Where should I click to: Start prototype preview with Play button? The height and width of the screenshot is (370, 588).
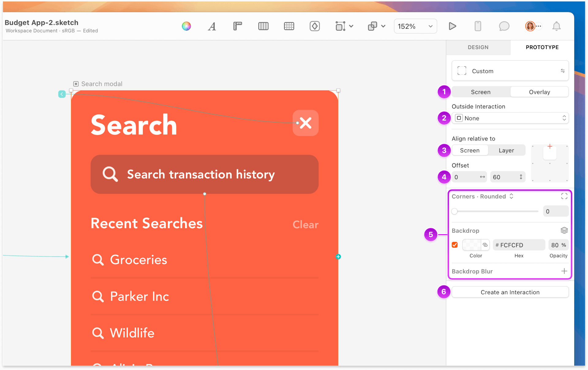(x=452, y=26)
